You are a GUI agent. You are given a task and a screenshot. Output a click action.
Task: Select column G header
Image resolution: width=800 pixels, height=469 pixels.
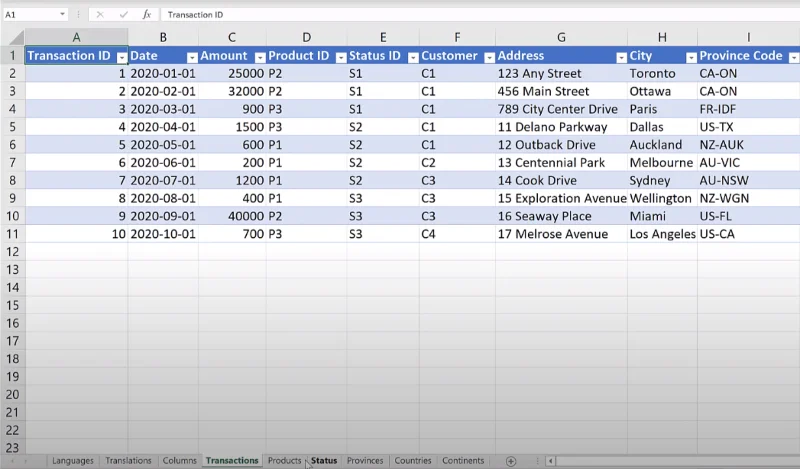pyautogui.click(x=561, y=37)
